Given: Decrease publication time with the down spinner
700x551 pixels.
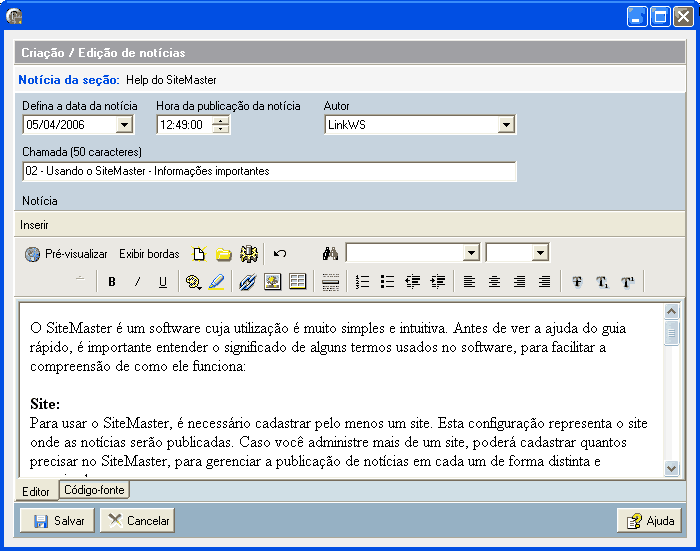Looking at the screenshot, I should [220, 129].
